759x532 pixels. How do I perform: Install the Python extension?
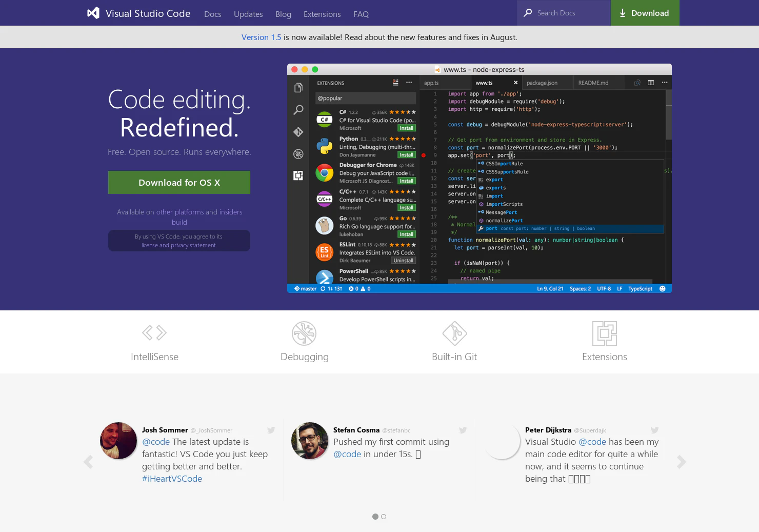pos(407,155)
